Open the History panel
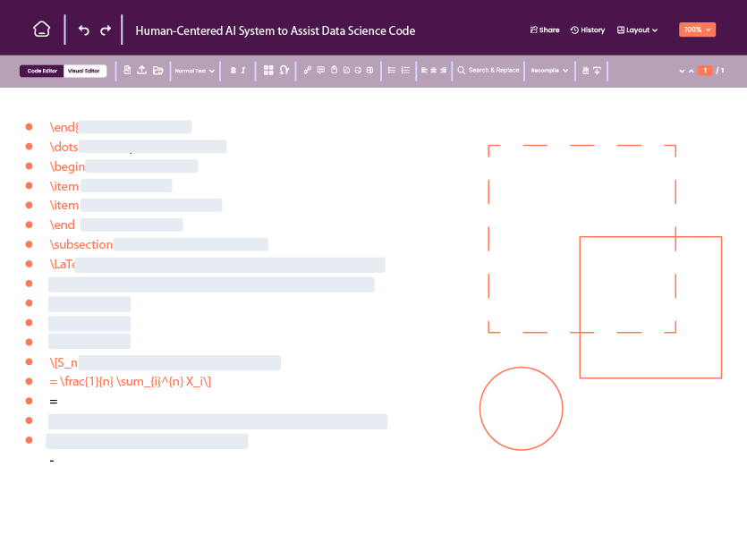This screenshot has width=747, height=560. click(588, 30)
